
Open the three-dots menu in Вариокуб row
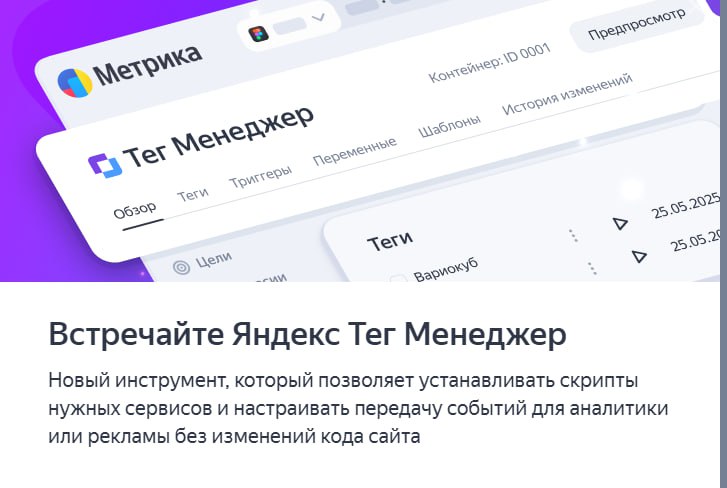point(592,269)
